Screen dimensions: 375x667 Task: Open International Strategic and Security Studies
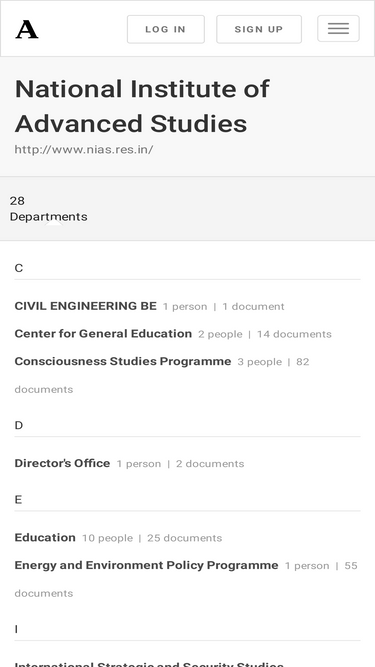[x=149, y=664]
